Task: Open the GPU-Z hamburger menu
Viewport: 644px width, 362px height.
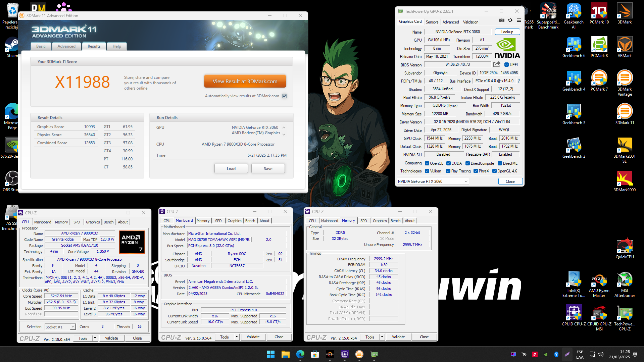Action: click(x=519, y=20)
